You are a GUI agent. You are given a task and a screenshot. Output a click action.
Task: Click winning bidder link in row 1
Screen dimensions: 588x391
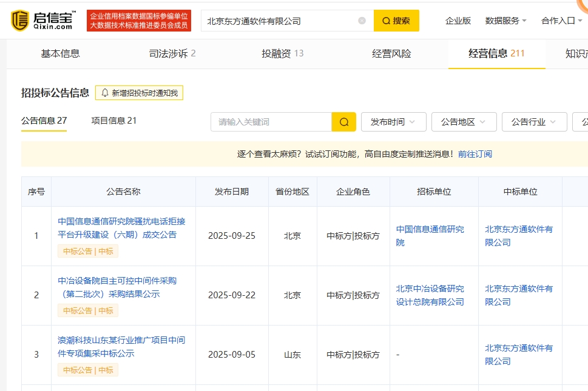519,236
